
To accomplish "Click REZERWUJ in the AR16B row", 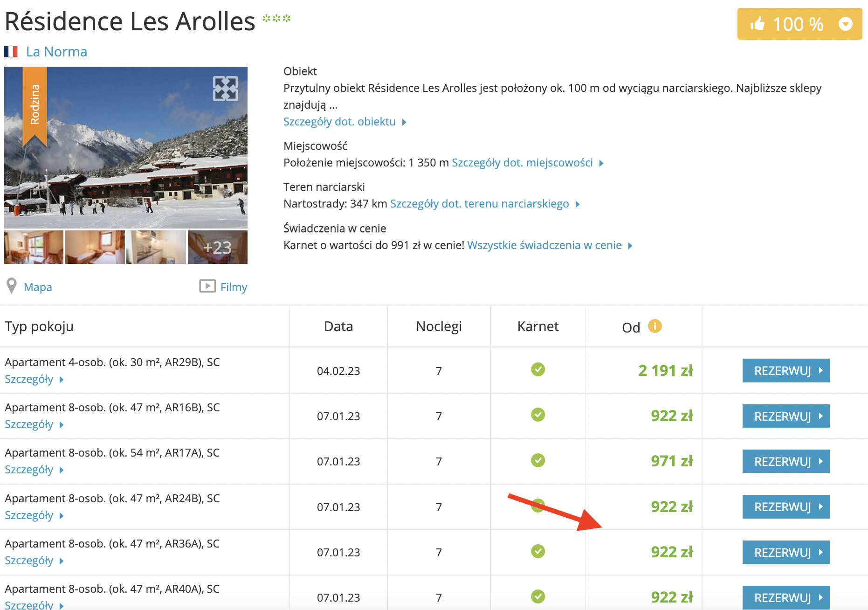I will [x=786, y=416].
